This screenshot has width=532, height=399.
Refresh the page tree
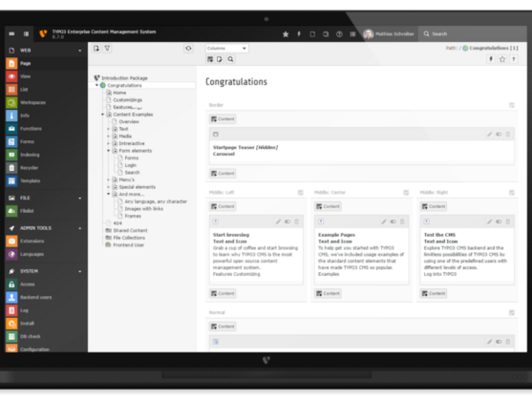tap(188, 49)
